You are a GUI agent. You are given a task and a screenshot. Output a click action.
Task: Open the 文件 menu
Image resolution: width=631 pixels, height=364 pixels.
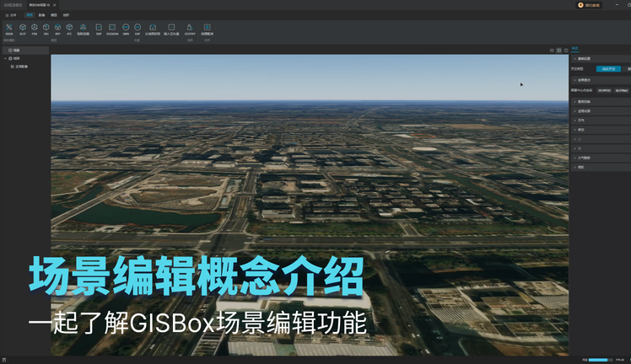click(10, 15)
